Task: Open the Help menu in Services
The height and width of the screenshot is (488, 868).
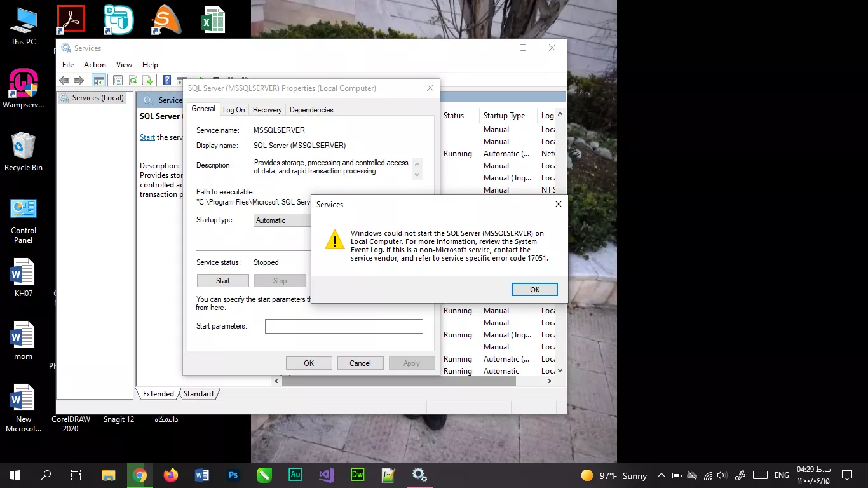Action: (150, 65)
